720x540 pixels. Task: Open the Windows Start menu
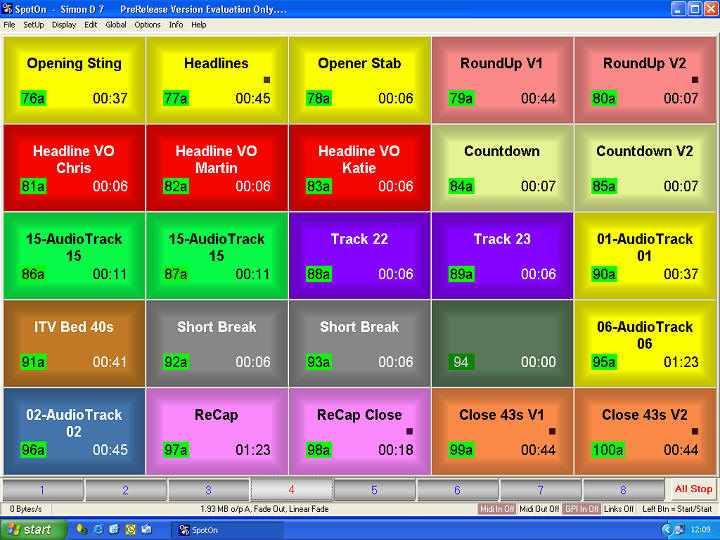tap(30, 529)
